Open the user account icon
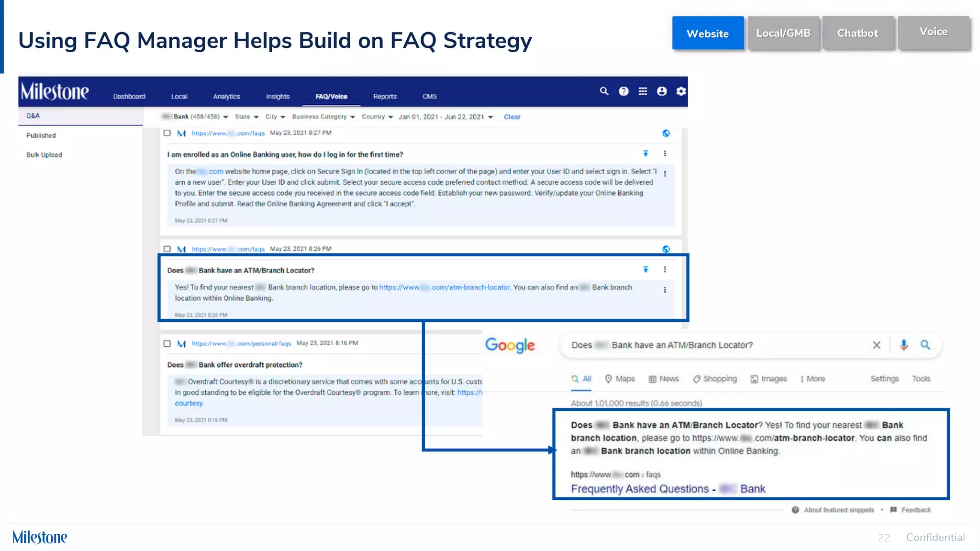Viewport: 980px width, 551px height. [x=662, y=91]
